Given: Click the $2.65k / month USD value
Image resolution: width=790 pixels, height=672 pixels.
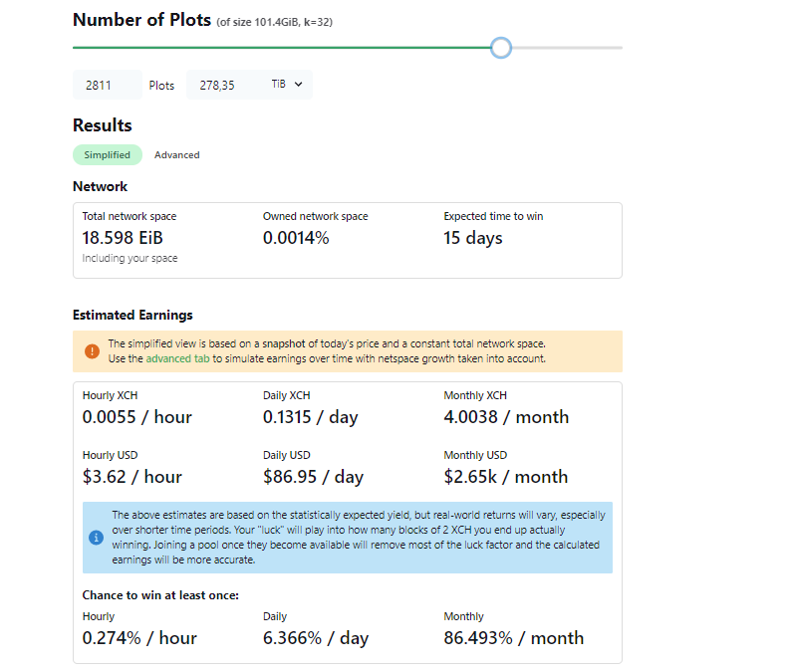Looking at the screenshot, I should [505, 477].
